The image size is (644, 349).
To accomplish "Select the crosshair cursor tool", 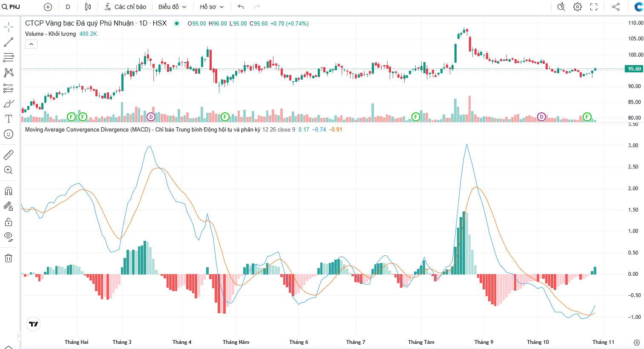I will [9, 27].
